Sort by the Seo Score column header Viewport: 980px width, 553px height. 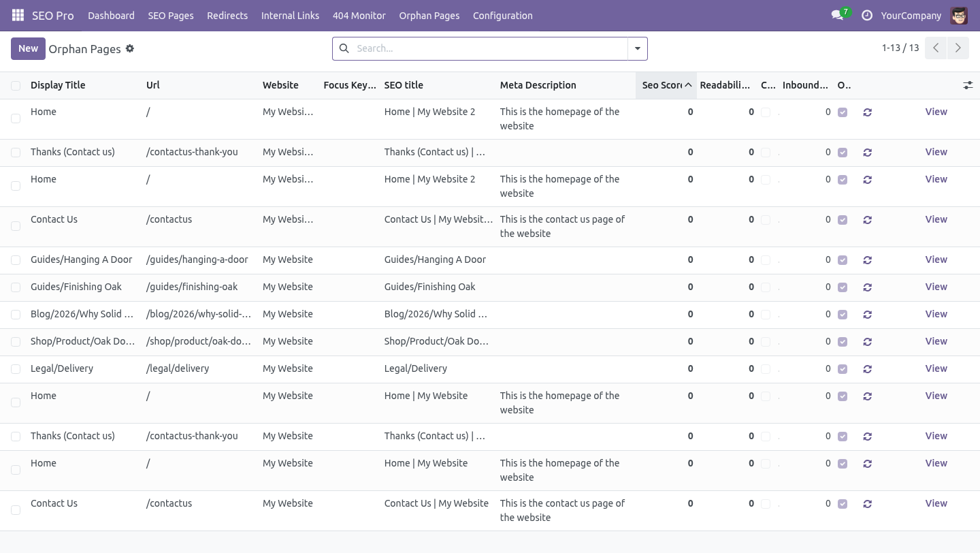666,85
